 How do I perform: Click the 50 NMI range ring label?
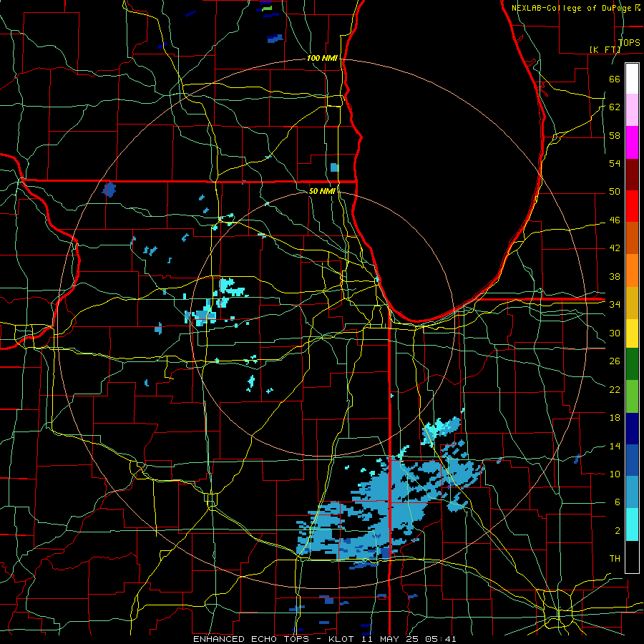click(322, 191)
